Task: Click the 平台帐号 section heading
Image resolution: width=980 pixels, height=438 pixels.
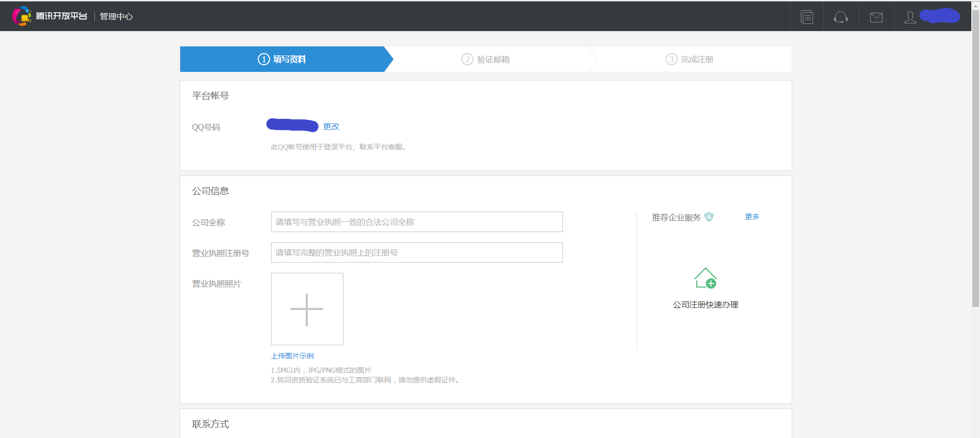Action: tap(211, 96)
